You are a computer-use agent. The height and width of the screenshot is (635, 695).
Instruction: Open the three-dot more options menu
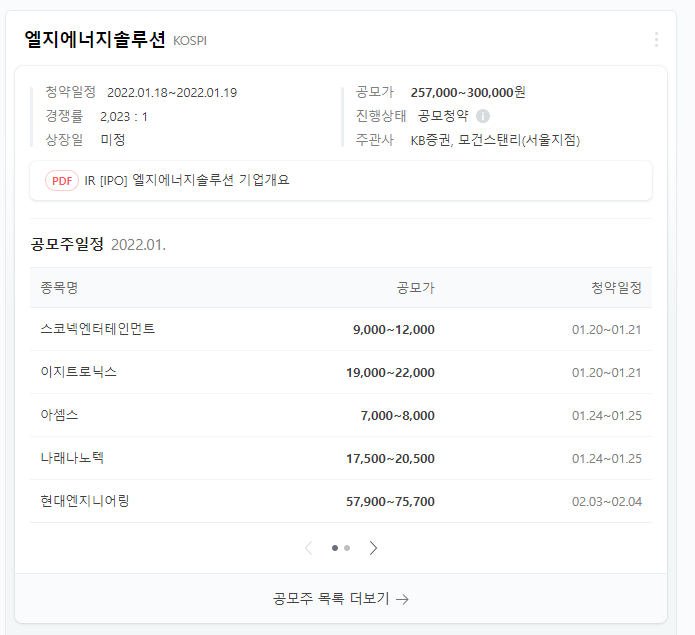click(656, 39)
